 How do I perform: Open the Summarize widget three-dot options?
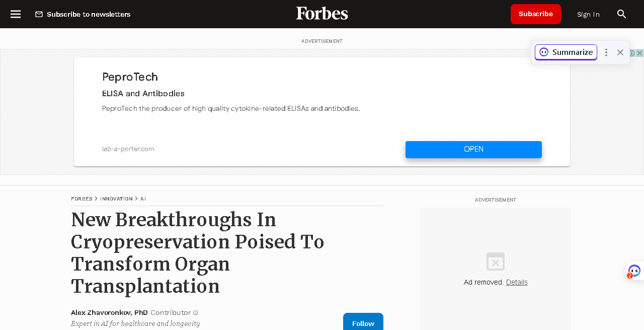click(x=606, y=52)
